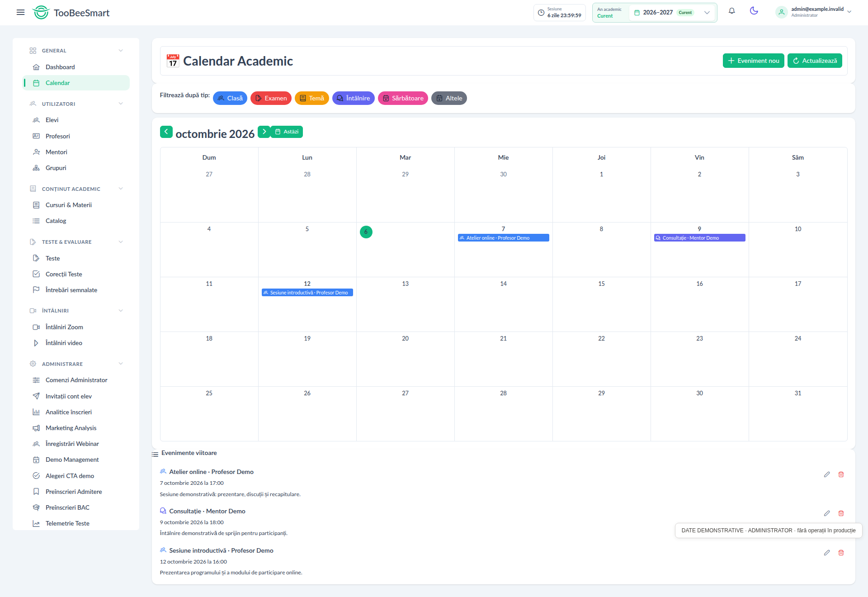This screenshot has height=597, width=868.
Task: Toggle the Clasă filter chip
Action: pos(230,98)
